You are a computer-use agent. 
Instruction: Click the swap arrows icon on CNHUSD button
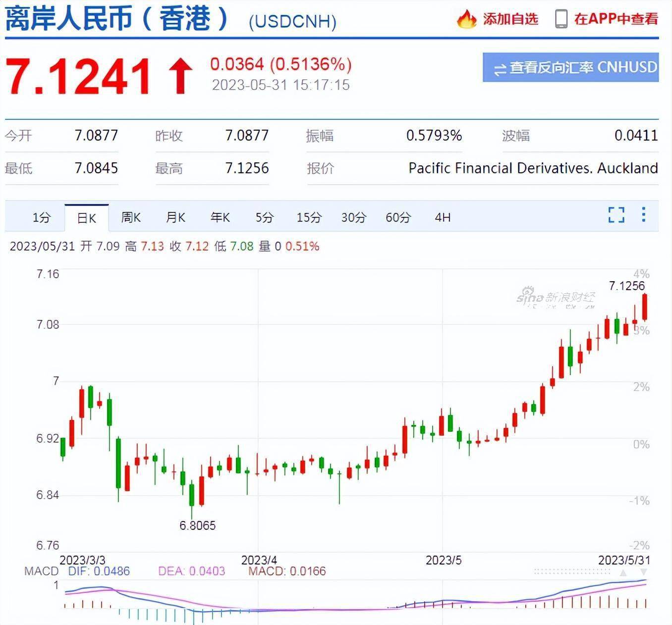point(501,68)
